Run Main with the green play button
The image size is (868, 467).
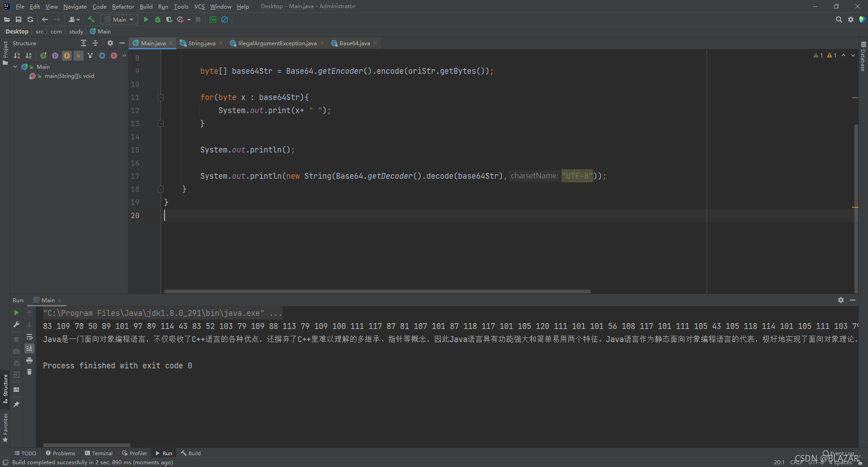click(146, 19)
